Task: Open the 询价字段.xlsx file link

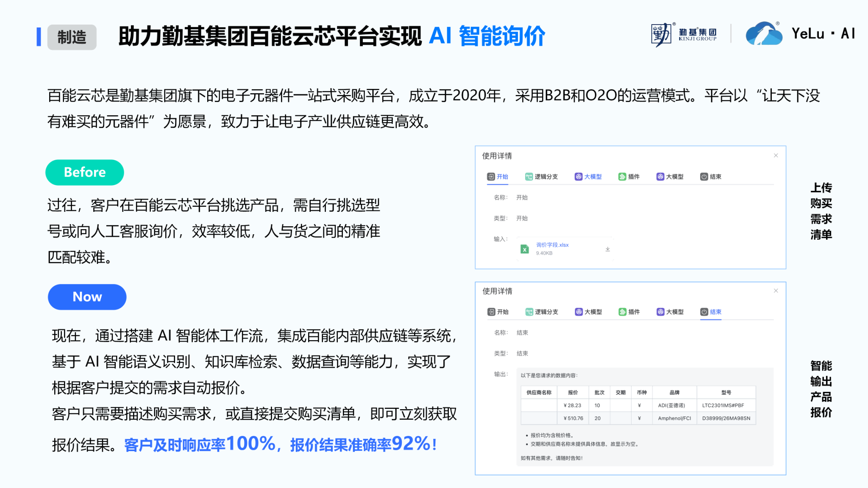Action: (x=552, y=245)
